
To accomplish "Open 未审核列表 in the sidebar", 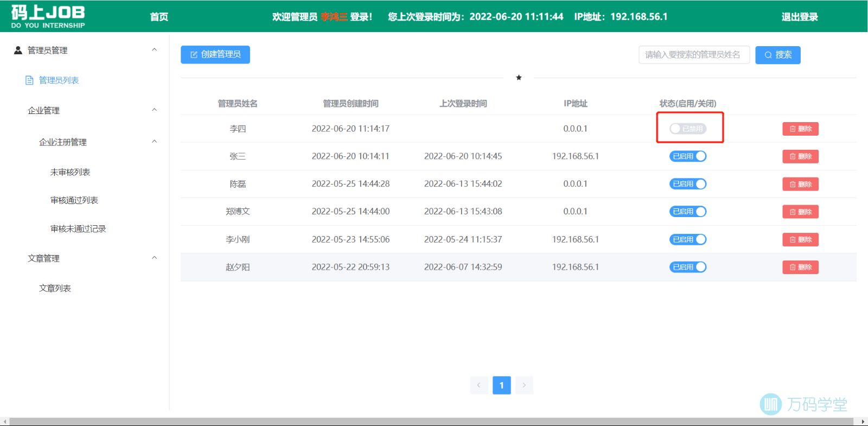I will [70, 172].
